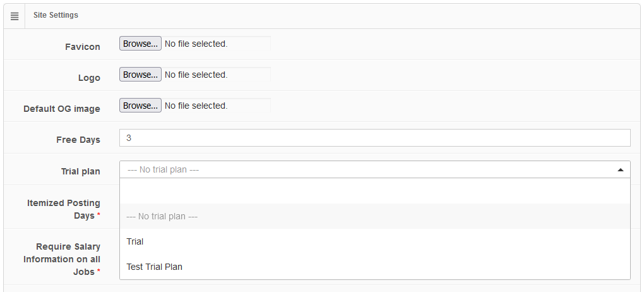Click the Free Days label

(x=78, y=140)
